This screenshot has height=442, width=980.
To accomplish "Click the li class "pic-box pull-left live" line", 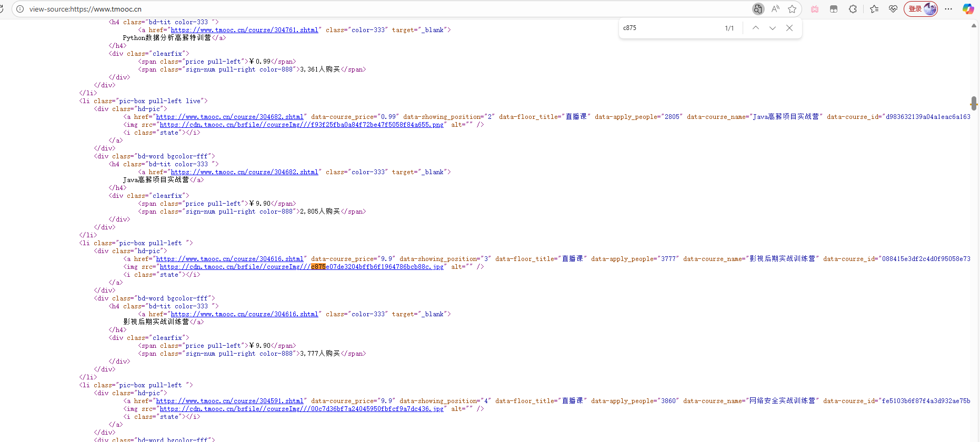I will click(143, 101).
